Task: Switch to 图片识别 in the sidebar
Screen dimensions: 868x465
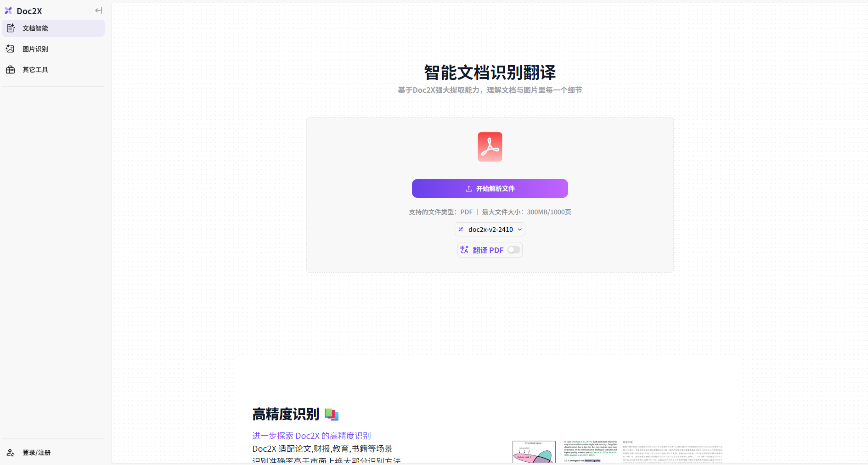Action: pyautogui.click(x=35, y=49)
